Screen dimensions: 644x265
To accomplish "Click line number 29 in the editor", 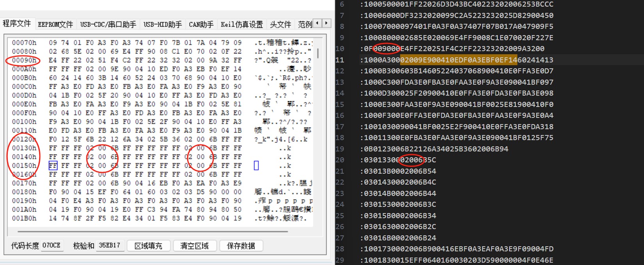I will [x=340, y=260].
